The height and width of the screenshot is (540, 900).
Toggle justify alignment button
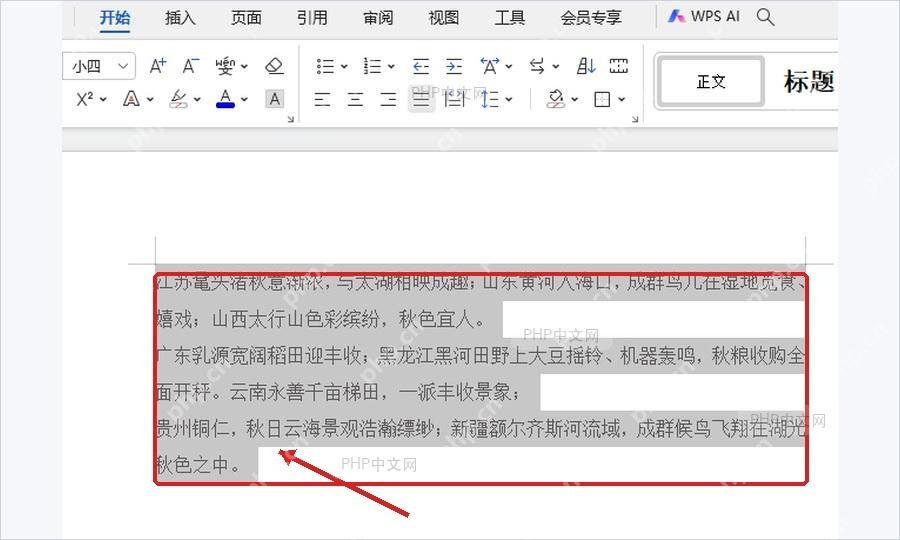421,99
